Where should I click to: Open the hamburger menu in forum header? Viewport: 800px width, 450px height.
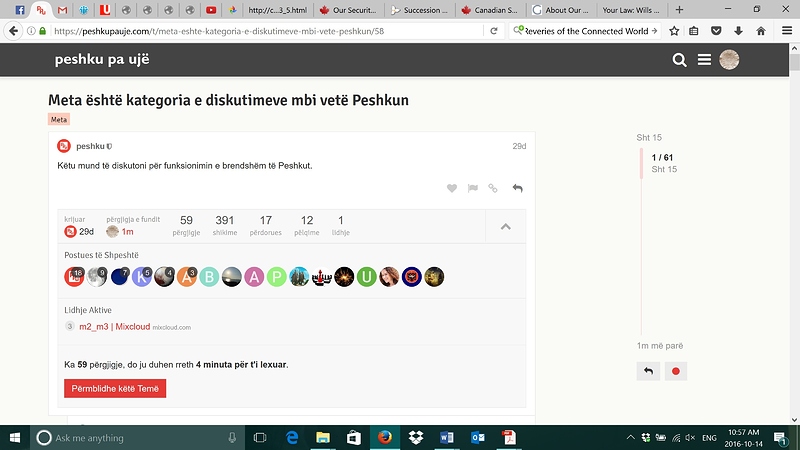[x=705, y=60]
